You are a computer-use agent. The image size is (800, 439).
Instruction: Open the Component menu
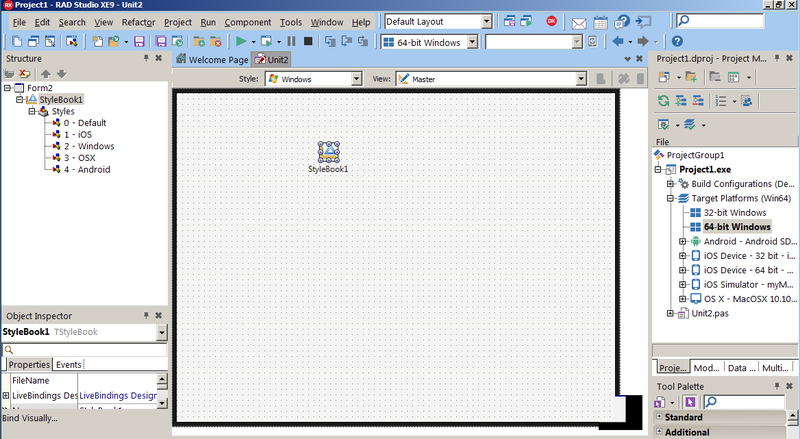(248, 22)
